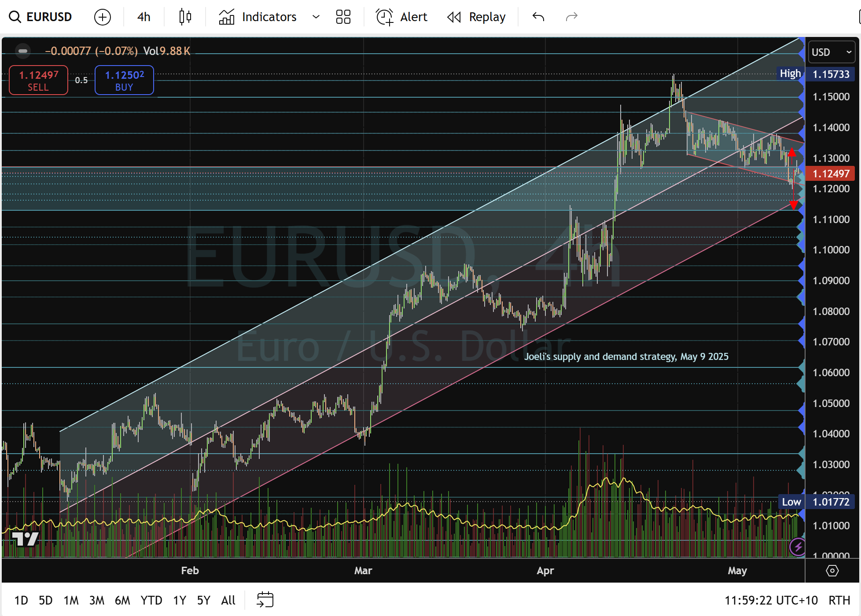
Task: Click the Go to date calendar icon
Action: click(265, 600)
